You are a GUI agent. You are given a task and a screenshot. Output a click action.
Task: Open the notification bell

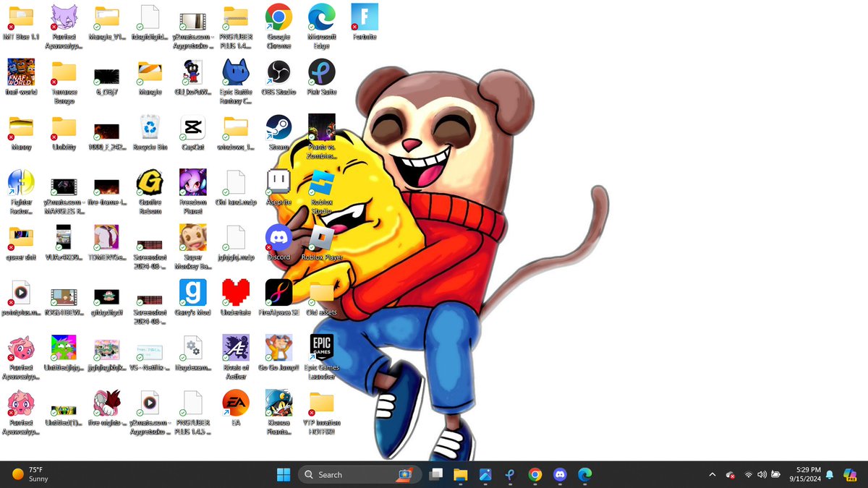click(x=830, y=474)
